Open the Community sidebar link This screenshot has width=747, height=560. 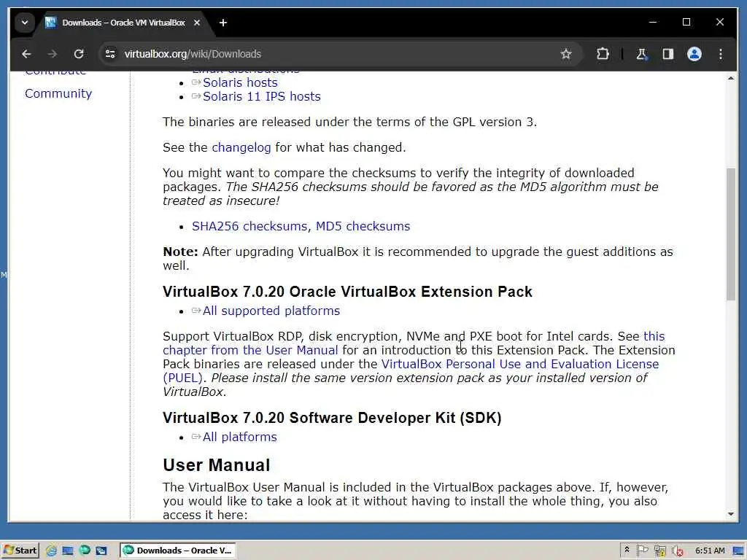(x=58, y=93)
